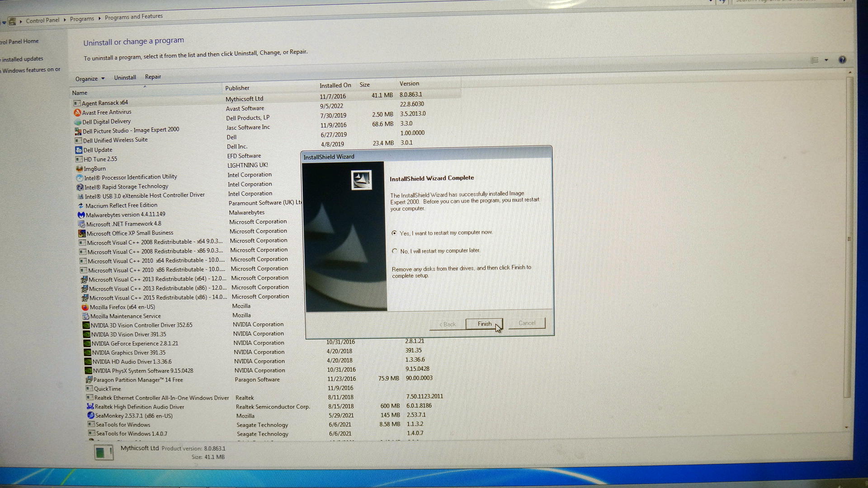This screenshot has height=488, width=868.
Task: Click the Intel Rapid Storage Technology icon
Action: [80, 187]
